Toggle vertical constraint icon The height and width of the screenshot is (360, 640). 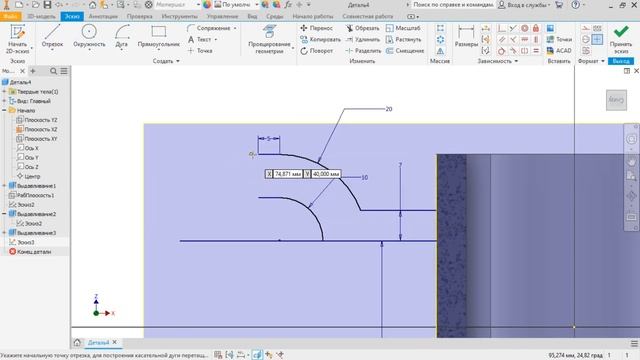(x=536, y=40)
